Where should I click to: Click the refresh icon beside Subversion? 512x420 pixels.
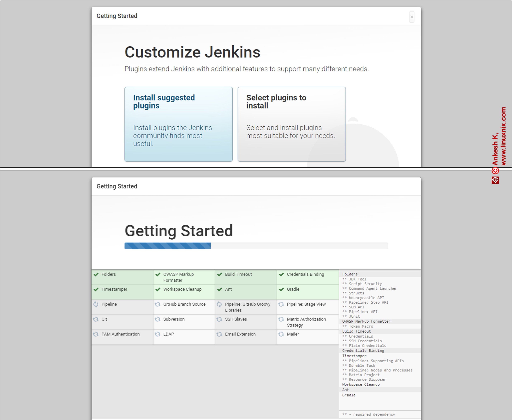pos(158,319)
